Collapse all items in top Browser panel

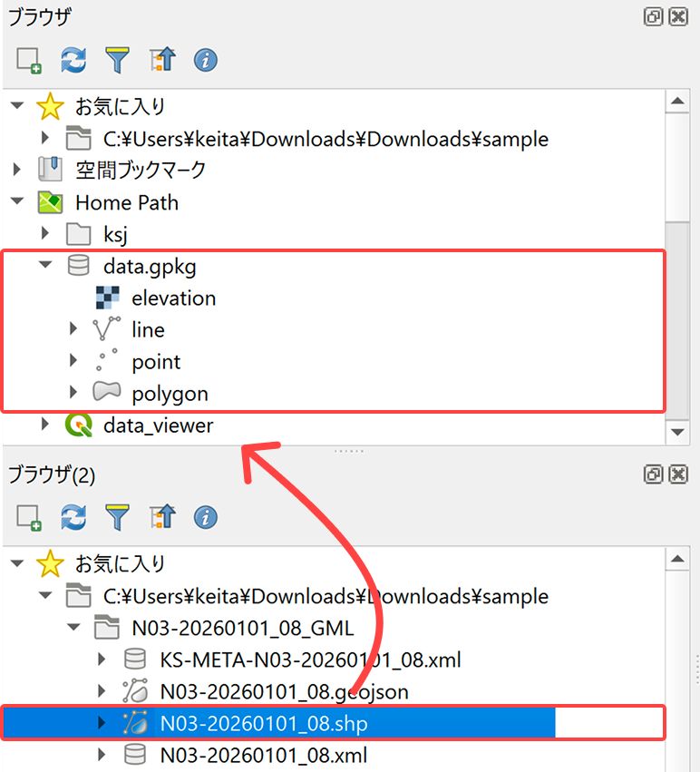pos(162,60)
